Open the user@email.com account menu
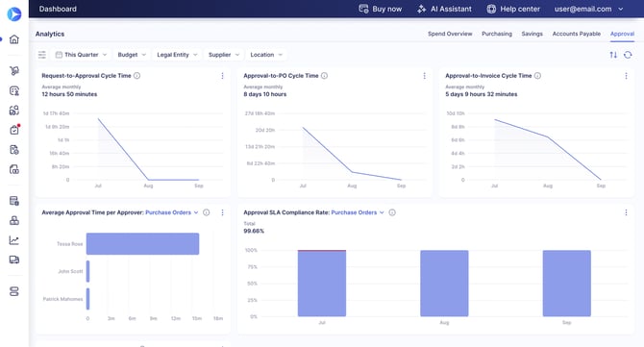The height and width of the screenshot is (347, 644). (x=588, y=9)
